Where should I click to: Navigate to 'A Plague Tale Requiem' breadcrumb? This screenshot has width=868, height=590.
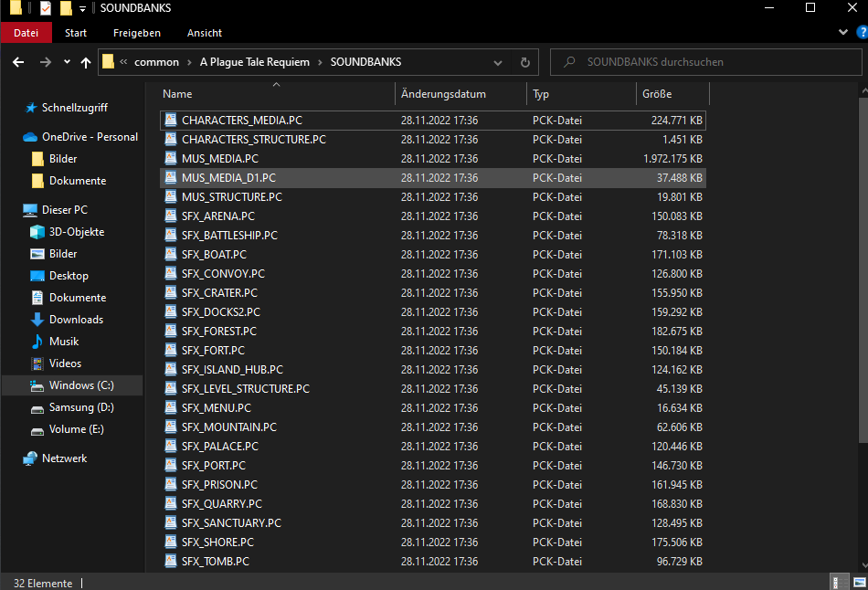[255, 62]
